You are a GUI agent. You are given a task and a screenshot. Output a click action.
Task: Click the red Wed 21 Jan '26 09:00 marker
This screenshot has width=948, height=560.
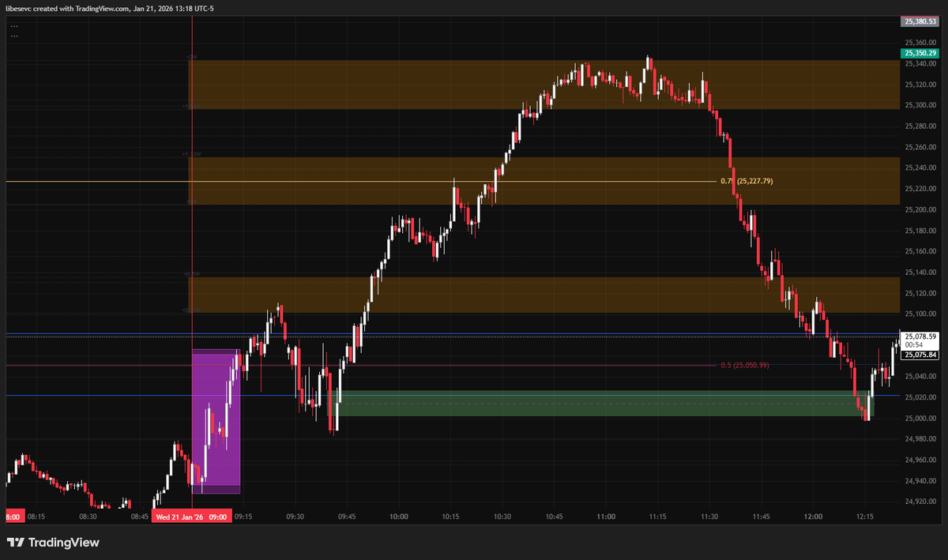coord(190,516)
